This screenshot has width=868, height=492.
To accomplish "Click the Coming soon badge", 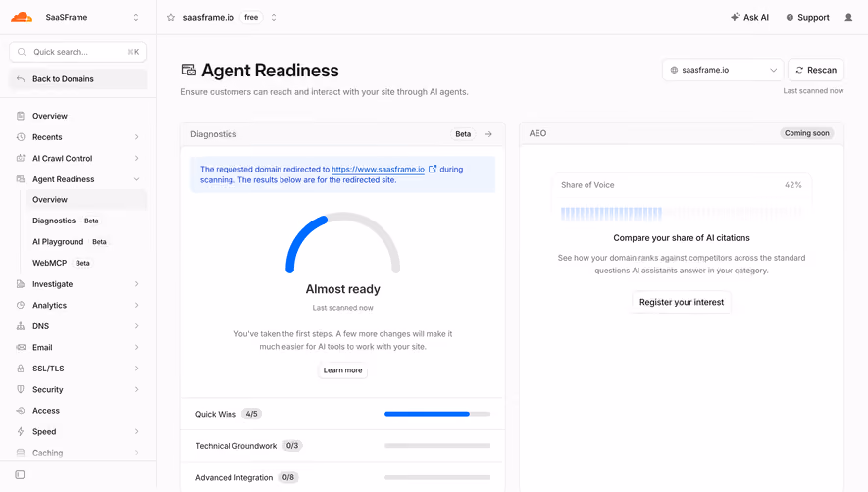I will 806,133.
